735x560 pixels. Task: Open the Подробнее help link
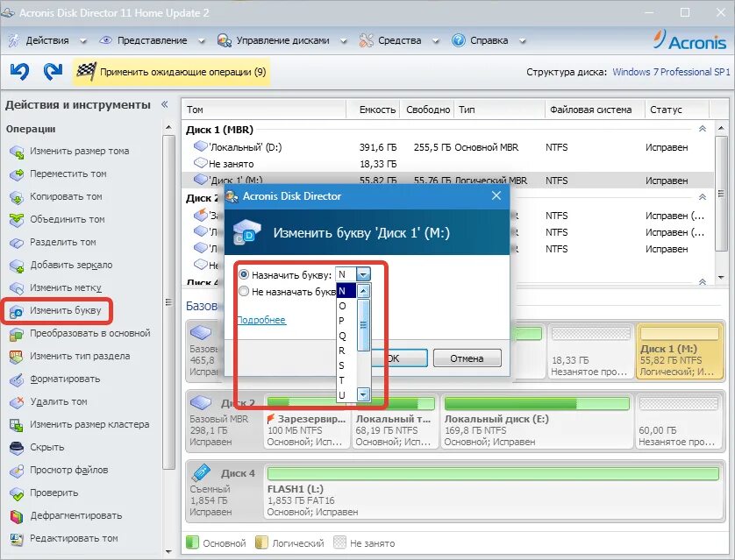pos(261,320)
